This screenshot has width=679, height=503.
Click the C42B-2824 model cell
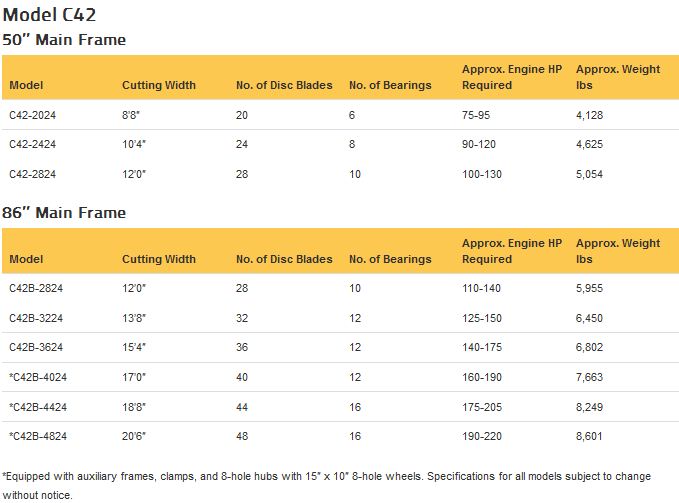35,288
